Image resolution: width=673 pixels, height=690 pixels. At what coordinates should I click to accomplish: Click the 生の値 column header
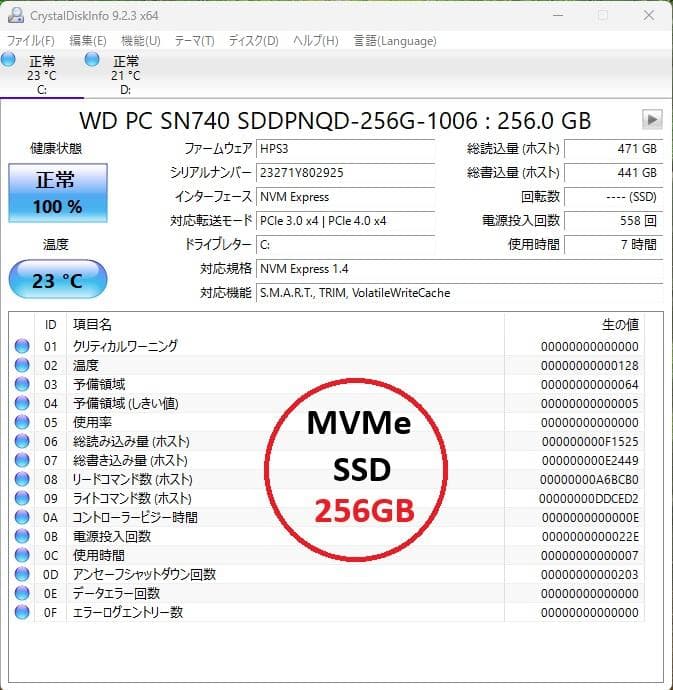pos(574,325)
